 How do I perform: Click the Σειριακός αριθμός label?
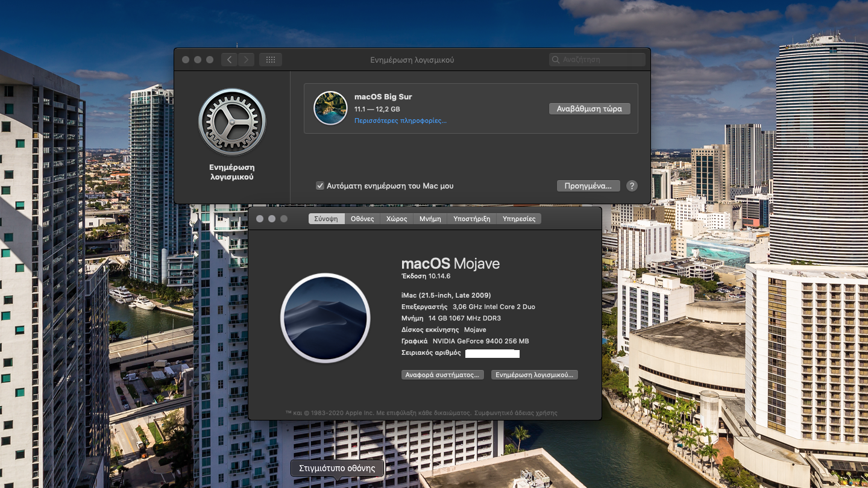(x=431, y=352)
